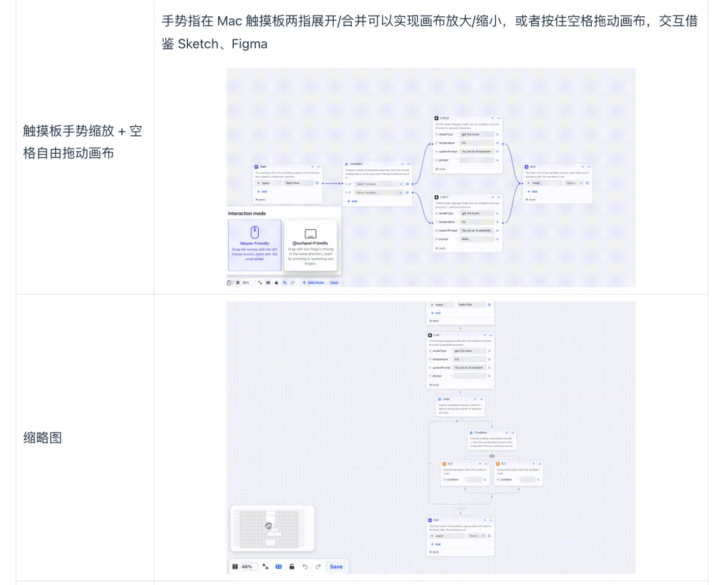Image resolution: width=728 pixels, height=585 pixels.
Task: Open second Select Variable dropdown in Condition node
Action: [379, 192]
